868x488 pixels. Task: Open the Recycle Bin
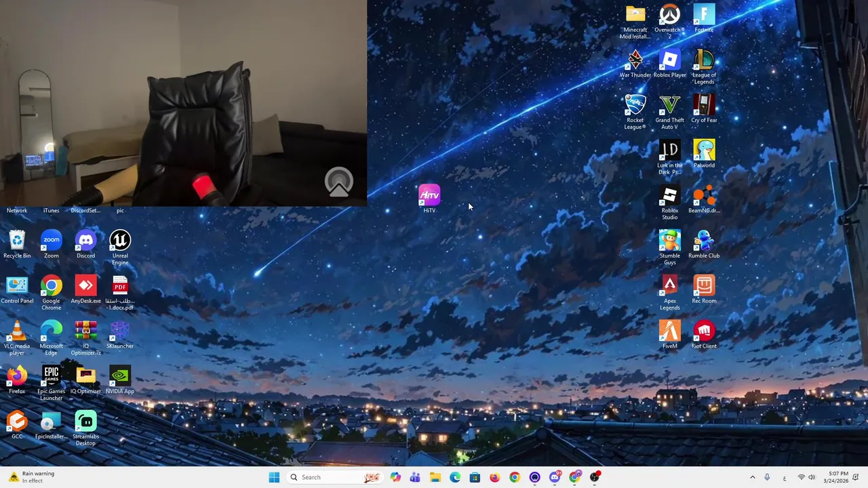tap(17, 245)
